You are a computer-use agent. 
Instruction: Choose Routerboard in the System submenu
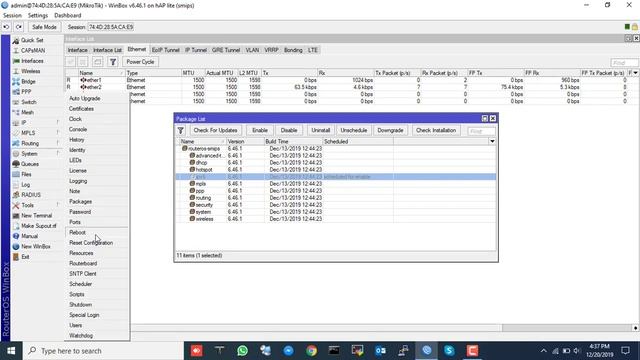tap(83, 263)
